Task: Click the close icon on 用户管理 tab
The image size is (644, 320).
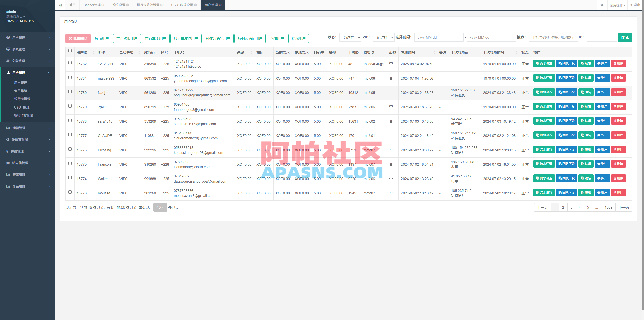Action: pos(220,5)
